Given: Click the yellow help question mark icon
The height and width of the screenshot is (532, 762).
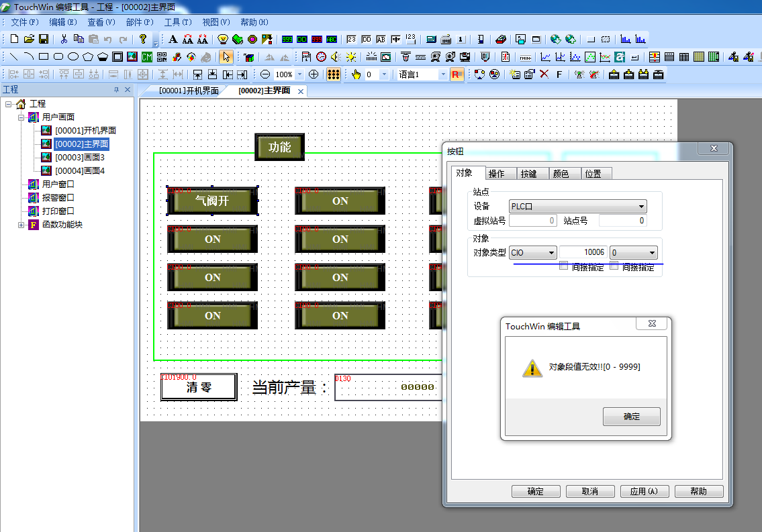Looking at the screenshot, I should [x=143, y=39].
